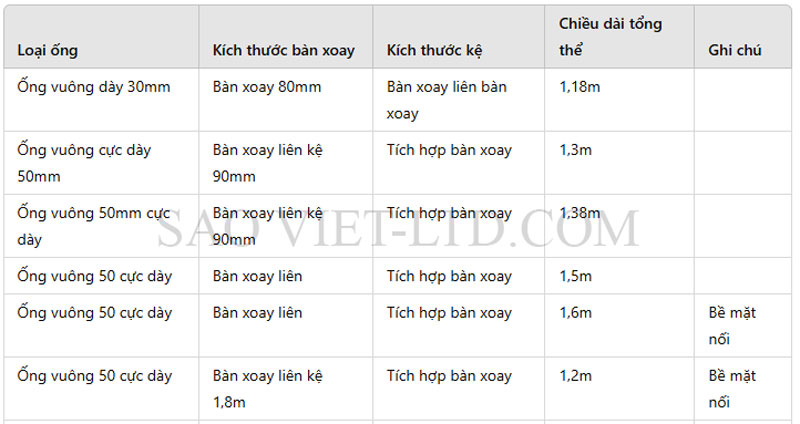Select the "Kích thước bàn xoay" header
Image resolution: width=800 pixels, height=424 pixels.
click(x=283, y=50)
